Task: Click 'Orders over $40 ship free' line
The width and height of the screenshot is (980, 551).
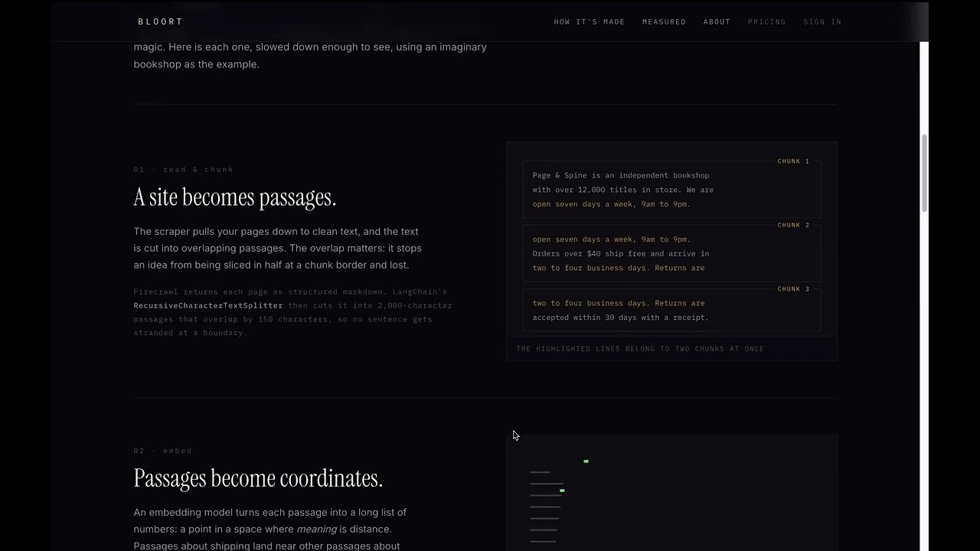Action: (x=621, y=253)
